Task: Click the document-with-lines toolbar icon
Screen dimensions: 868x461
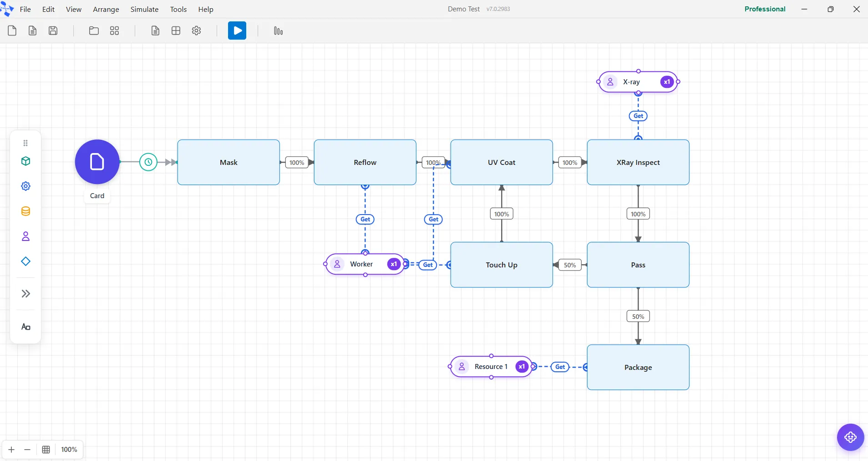Action: tap(32, 31)
